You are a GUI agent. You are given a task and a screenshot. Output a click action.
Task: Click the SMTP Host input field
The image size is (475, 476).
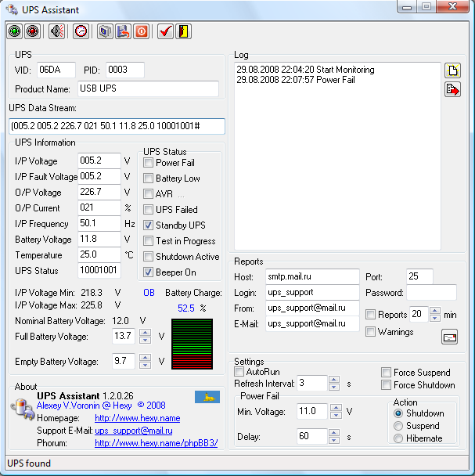click(312, 276)
